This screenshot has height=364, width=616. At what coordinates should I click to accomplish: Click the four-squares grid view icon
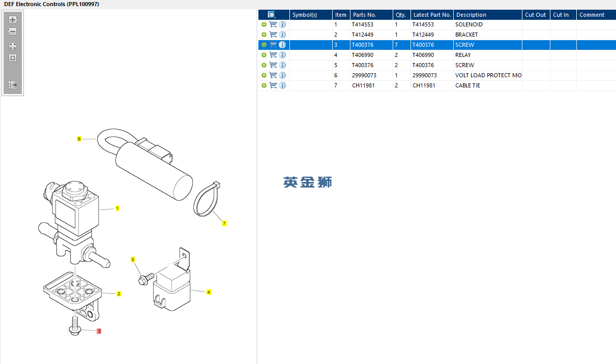13,46
